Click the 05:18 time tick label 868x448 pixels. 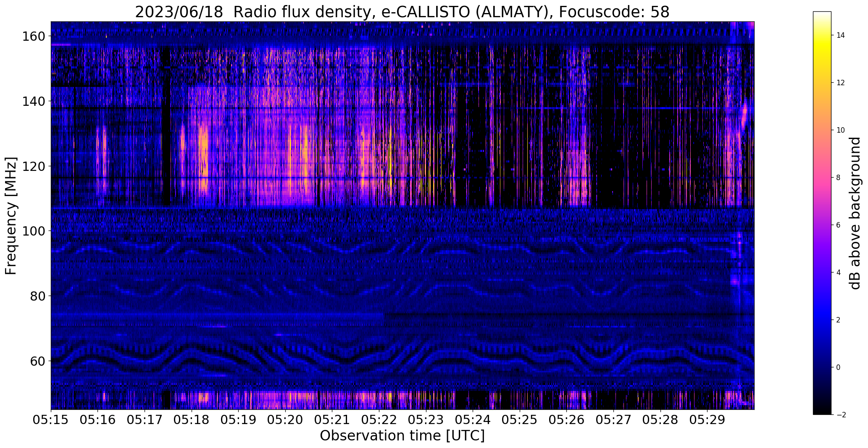click(192, 420)
